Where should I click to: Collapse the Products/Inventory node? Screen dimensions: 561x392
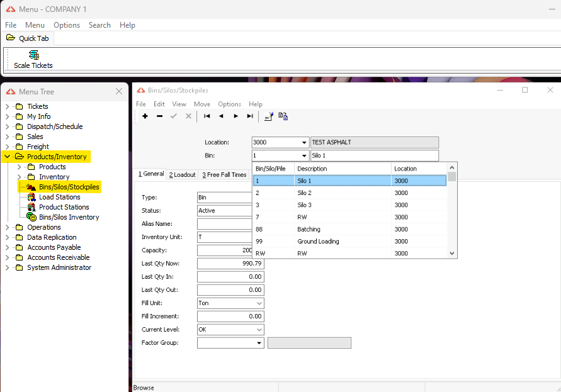click(7, 157)
